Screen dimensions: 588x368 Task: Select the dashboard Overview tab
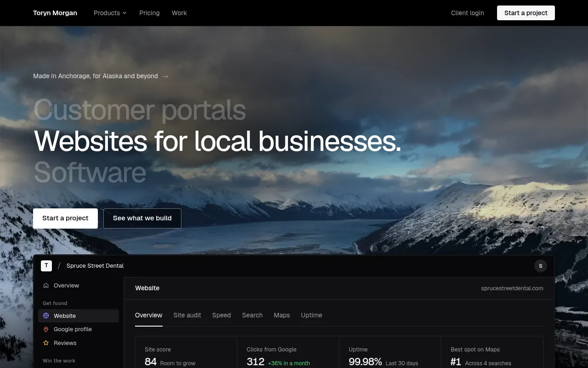coord(149,315)
